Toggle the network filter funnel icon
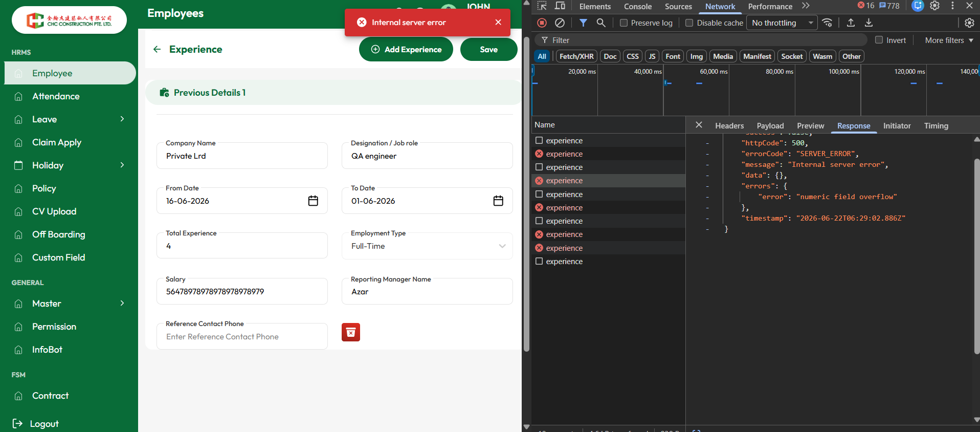 (x=583, y=23)
